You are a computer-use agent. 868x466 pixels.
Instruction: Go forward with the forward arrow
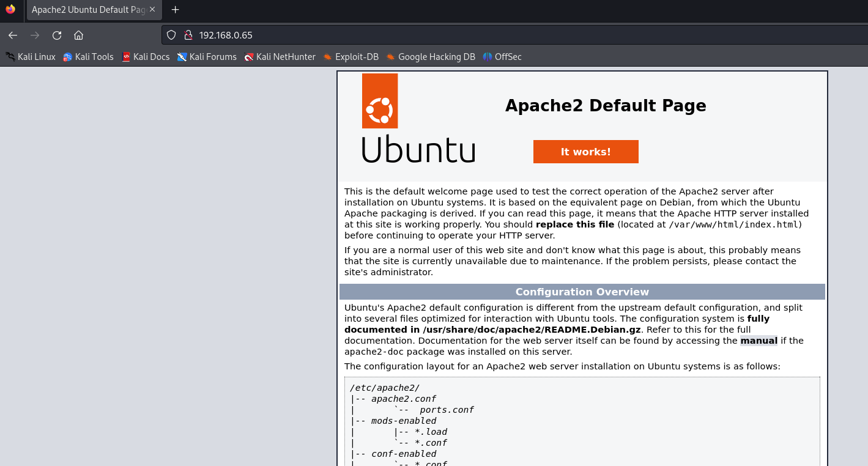pyautogui.click(x=35, y=35)
